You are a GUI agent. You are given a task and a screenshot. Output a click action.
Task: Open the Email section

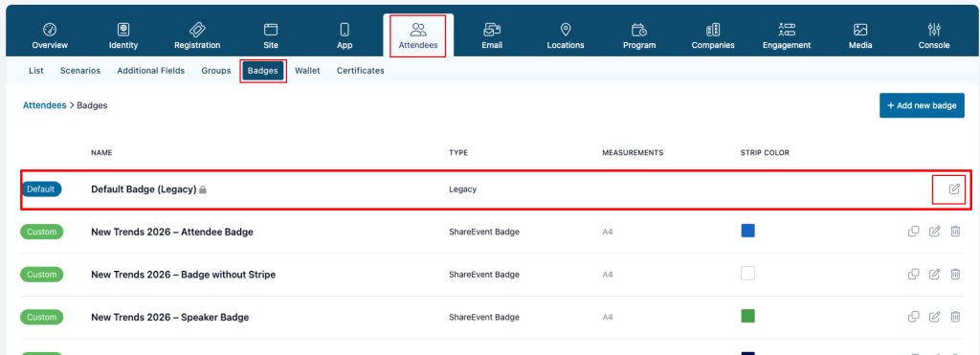coord(492,35)
